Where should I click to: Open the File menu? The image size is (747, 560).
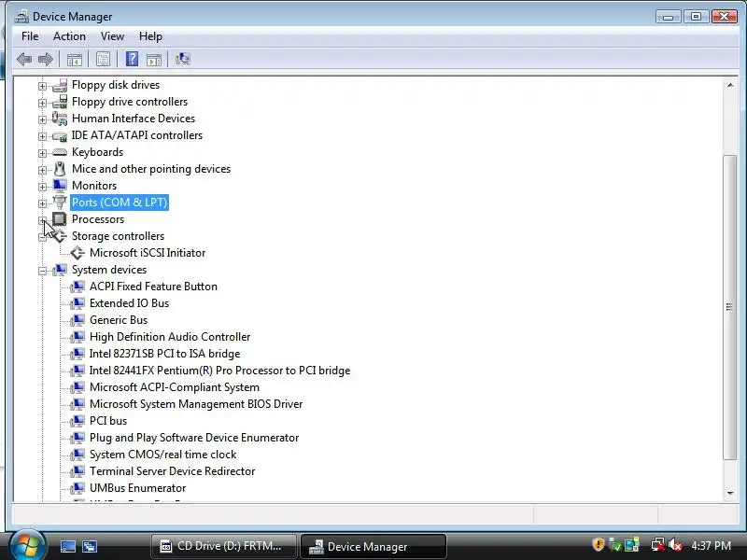click(x=30, y=36)
